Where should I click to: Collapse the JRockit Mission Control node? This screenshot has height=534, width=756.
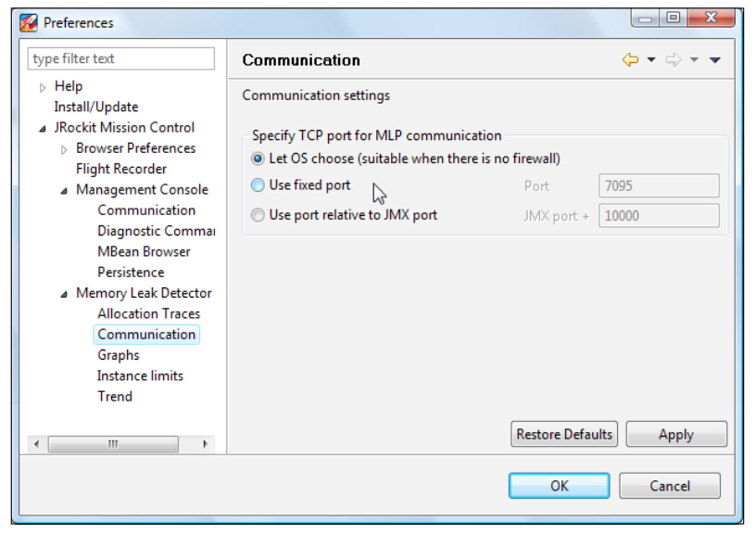[x=43, y=128]
